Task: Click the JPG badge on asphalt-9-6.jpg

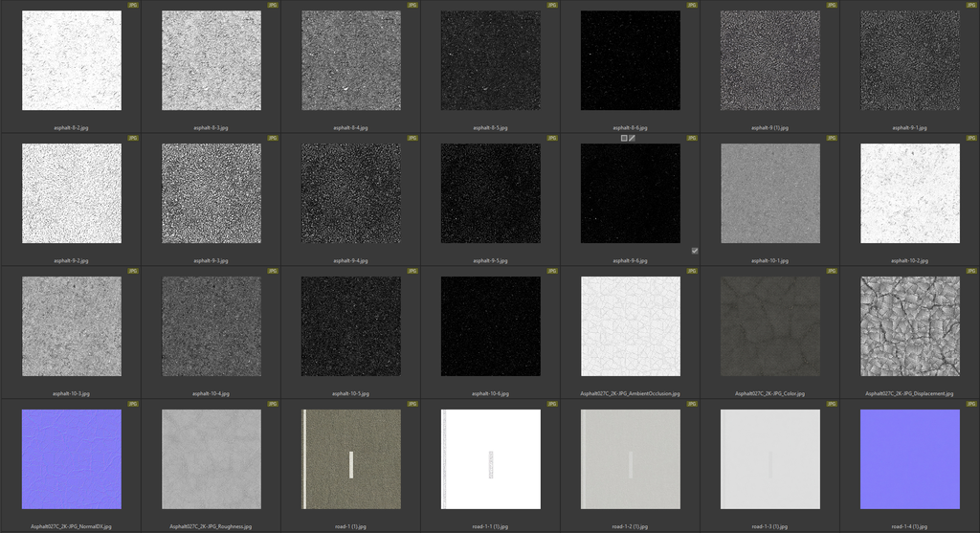Action: click(x=692, y=138)
